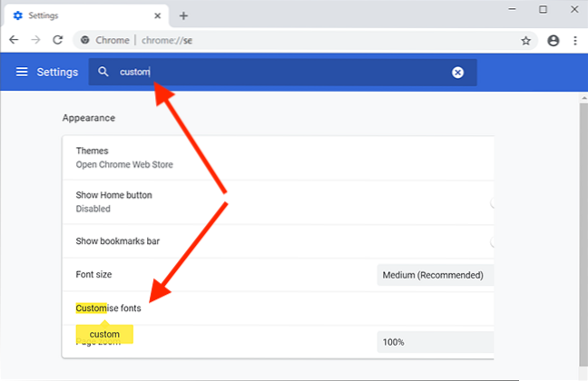This screenshot has width=588, height=381.
Task: Toggle the Show bookmarks bar switch
Action: point(491,241)
